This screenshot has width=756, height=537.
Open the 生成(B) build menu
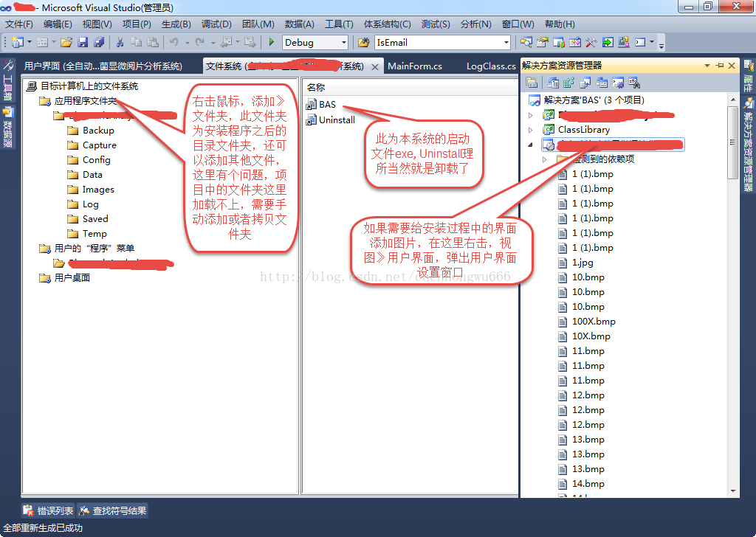click(x=176, y=24)
